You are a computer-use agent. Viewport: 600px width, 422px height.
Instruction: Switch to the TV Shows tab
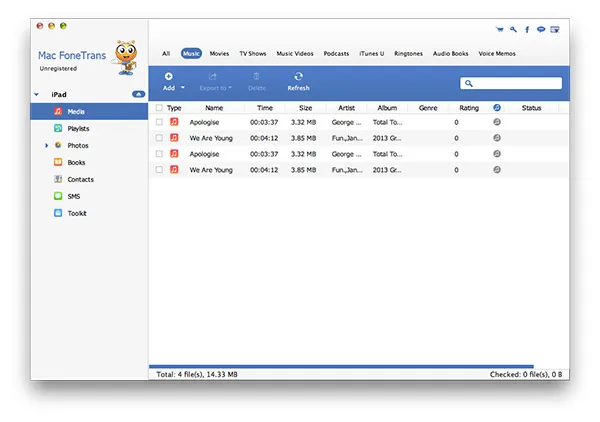tap(253, 54)
